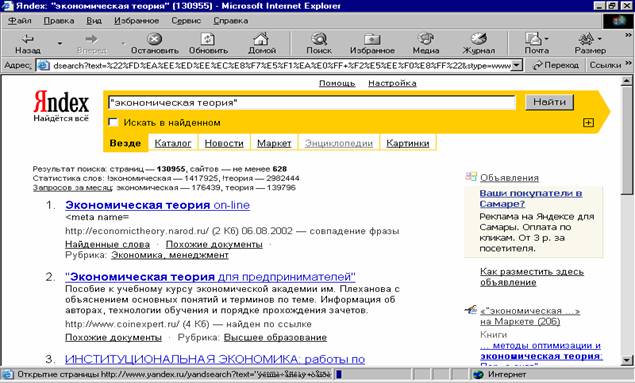
Task: Open the Назад history dropdown arrow
Action: (60, 43)
